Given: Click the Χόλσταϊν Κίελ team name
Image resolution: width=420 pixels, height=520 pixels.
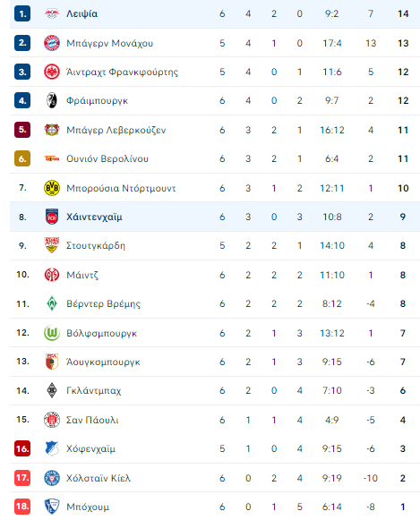Looking at the screenshot, I should coord(99,478).
